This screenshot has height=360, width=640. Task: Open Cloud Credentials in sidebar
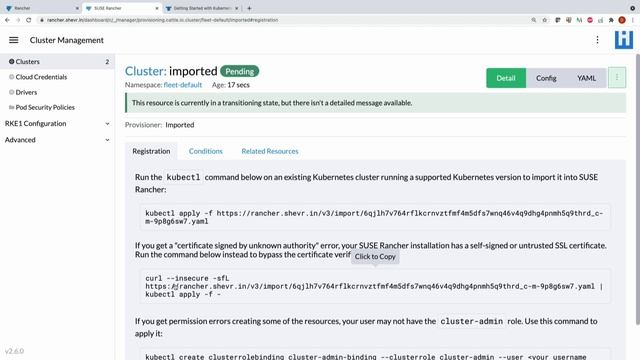pos(41,77)
